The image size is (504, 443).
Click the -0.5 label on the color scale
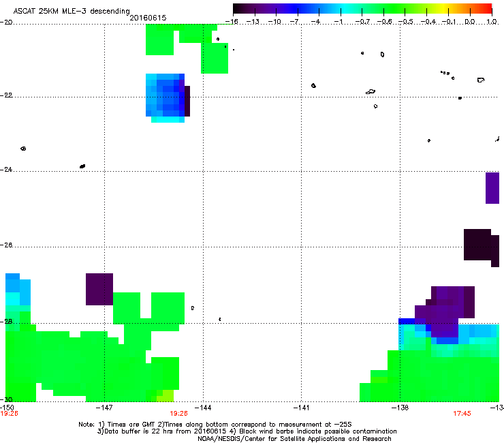coord(406,22)
